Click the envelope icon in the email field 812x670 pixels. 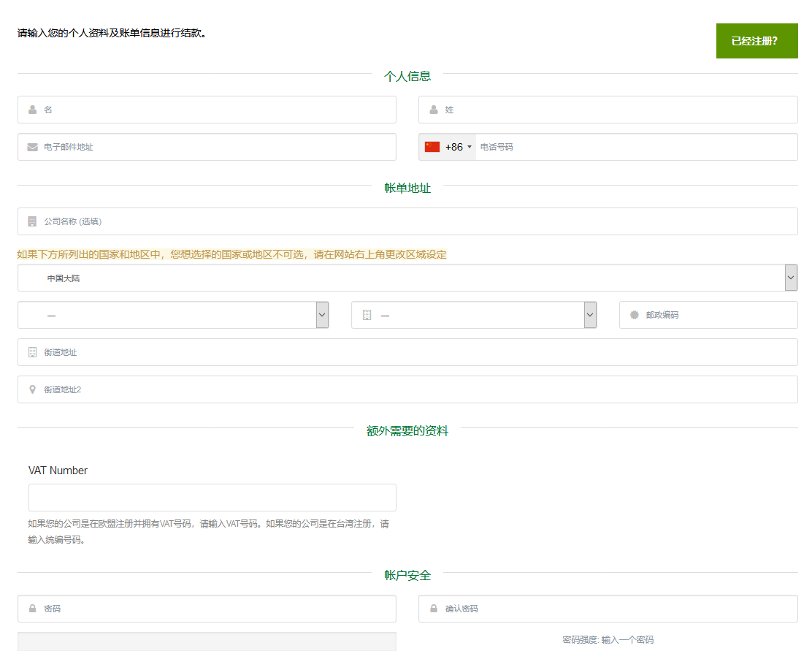pyautogui.click(x=32, y=147)
